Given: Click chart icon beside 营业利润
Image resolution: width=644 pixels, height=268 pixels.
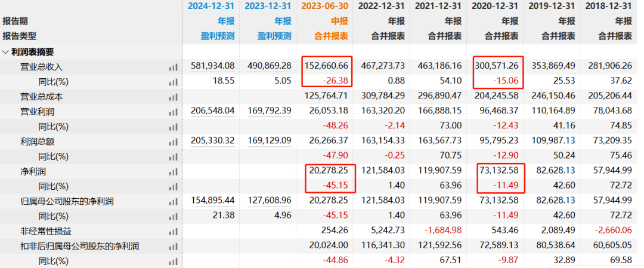Looking at the screenshot, I should tap(174, 112).
